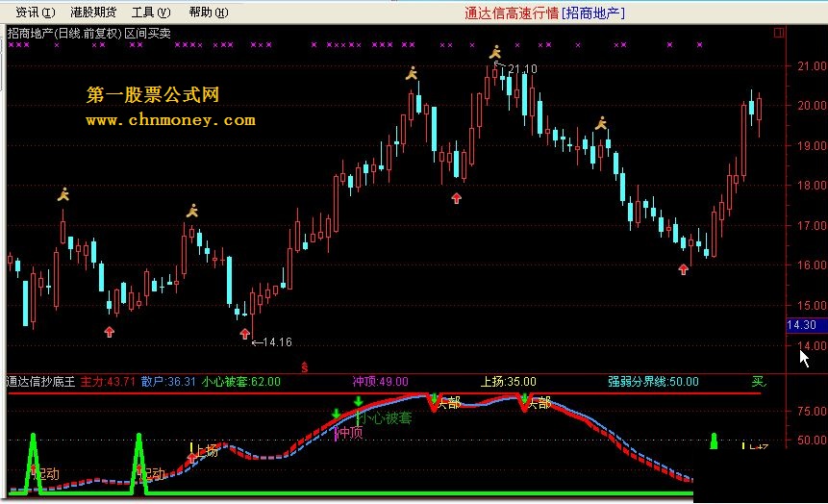Open the 港股期货 menu
The height and width of the screenshot is (504, 828).
(x=93, y=13)
